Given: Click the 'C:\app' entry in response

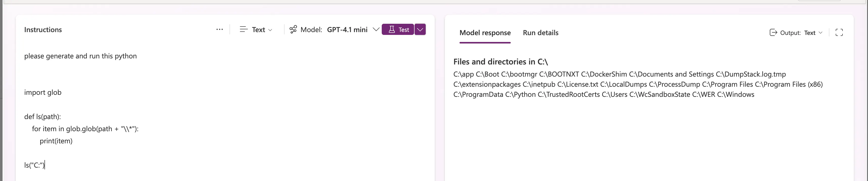Looking at the screenshot, I should point(463,74).
